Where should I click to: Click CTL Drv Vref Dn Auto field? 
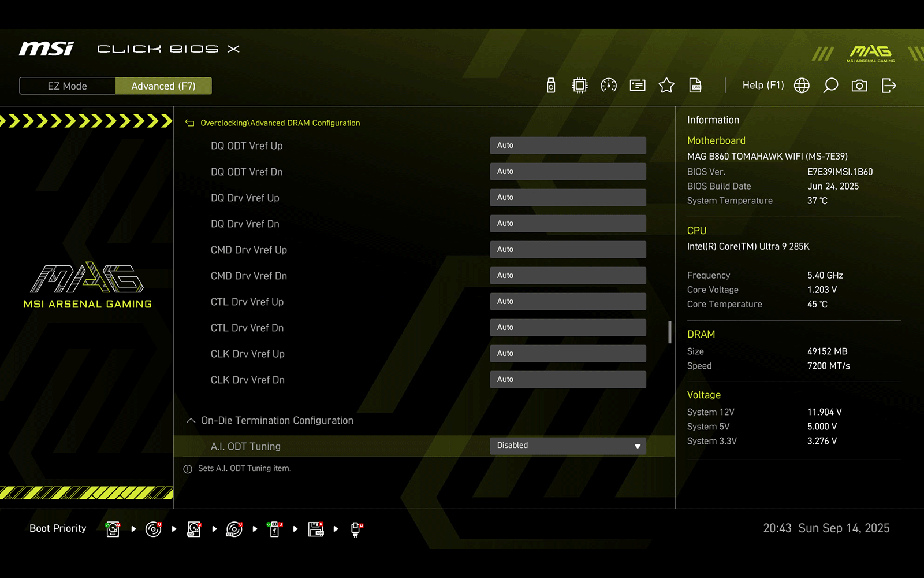tap(568, 328)
